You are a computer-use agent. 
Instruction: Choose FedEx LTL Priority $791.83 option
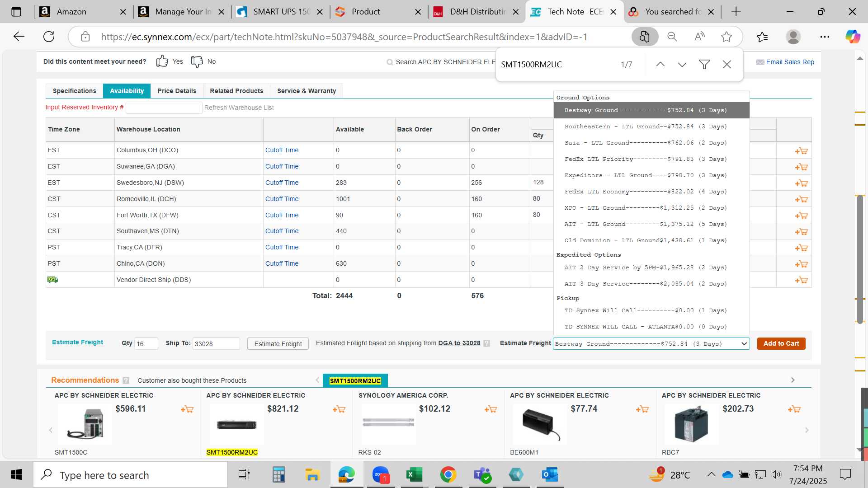[x=651, y=159]
